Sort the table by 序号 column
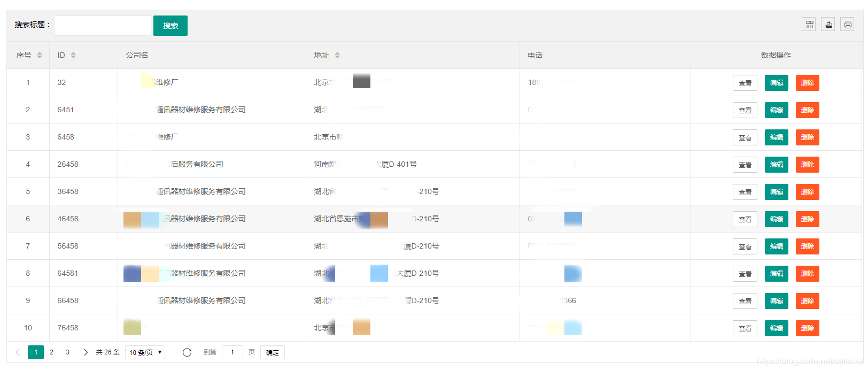This screenshot has width=868, height=371. click(40, 55)
